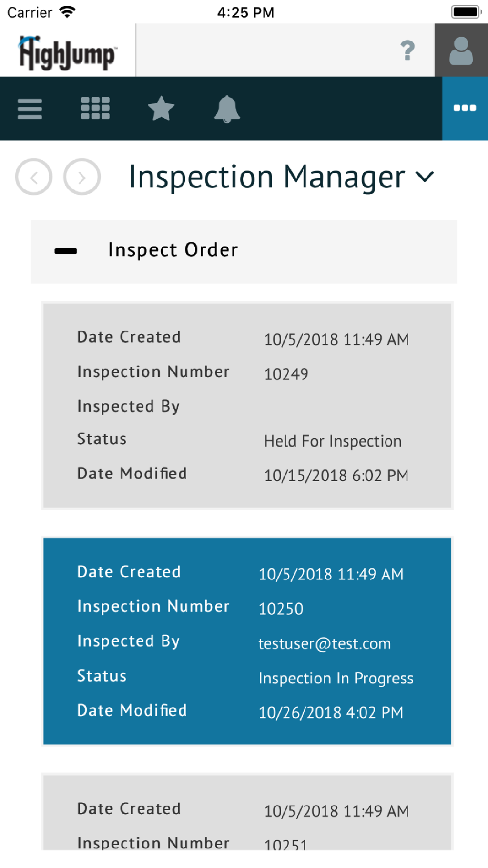
Task: Select inspection 10251 card
Action: pos(247,812)
